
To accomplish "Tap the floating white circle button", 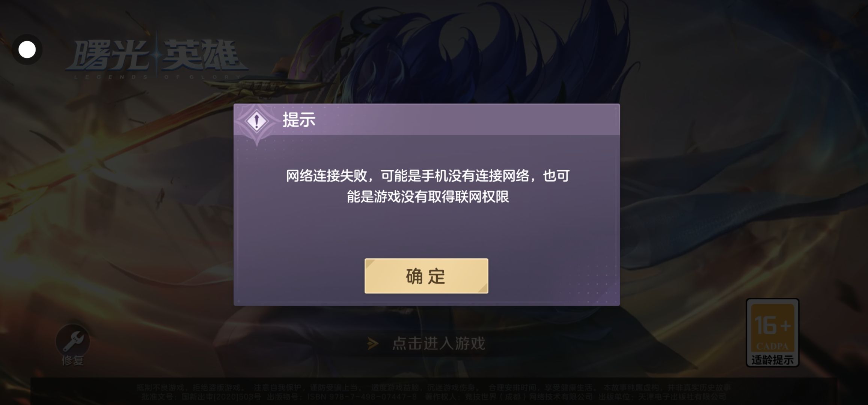I will [x=27, y=49].
